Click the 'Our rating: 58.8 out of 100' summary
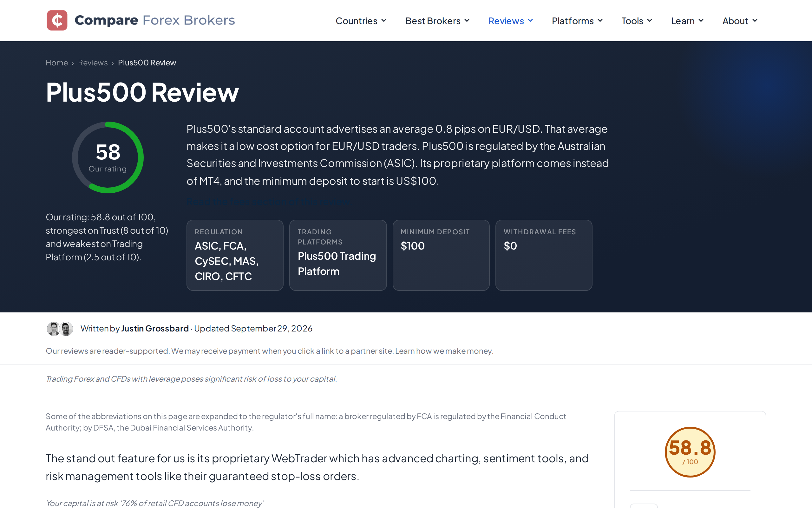The image size is (812, 508). point(107,237)
